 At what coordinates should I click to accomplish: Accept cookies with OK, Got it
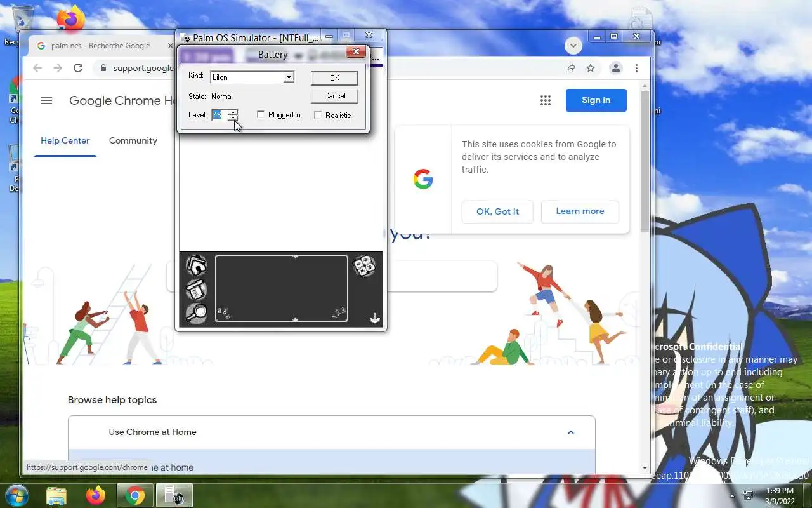[x=497, y=211]
